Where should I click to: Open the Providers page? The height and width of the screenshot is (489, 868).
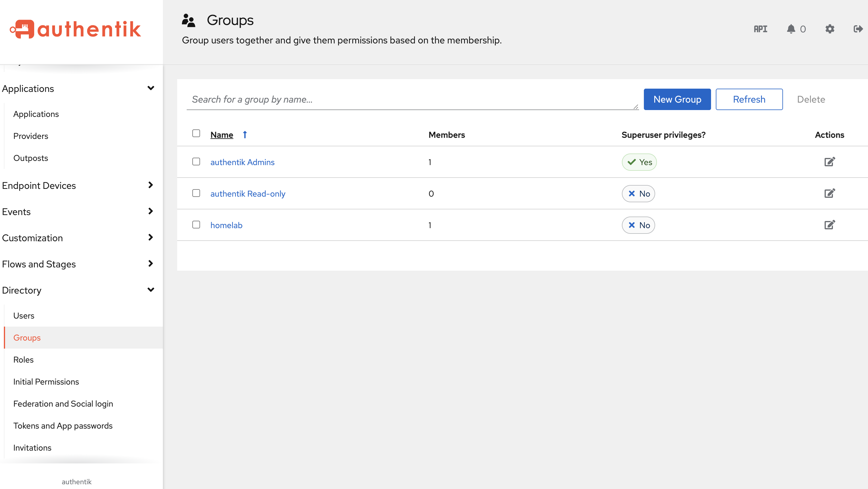[31, 136]
